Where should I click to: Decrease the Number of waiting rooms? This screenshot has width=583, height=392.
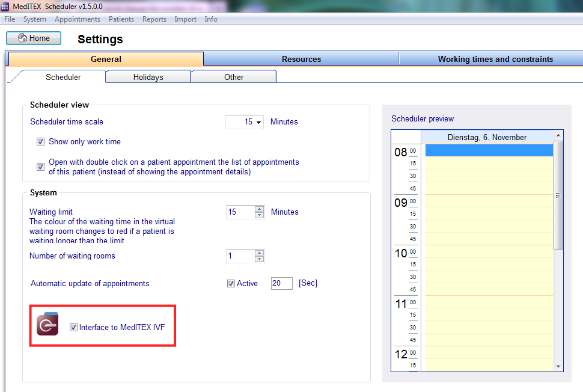point(260,259)
